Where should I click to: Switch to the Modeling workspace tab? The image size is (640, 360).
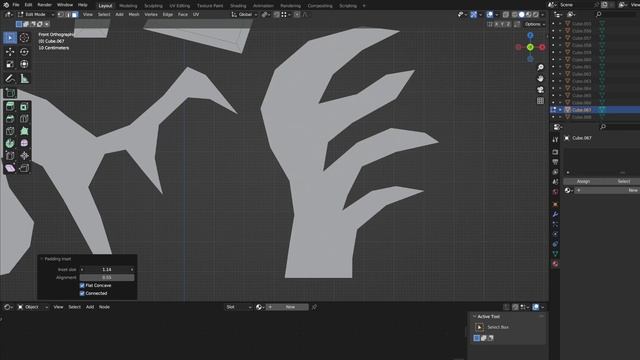[x=128, y=6]
